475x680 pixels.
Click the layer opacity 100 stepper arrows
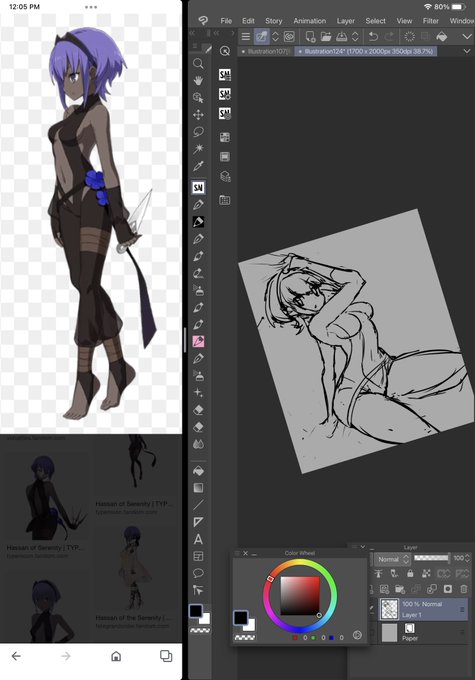(x=468, y=559)
